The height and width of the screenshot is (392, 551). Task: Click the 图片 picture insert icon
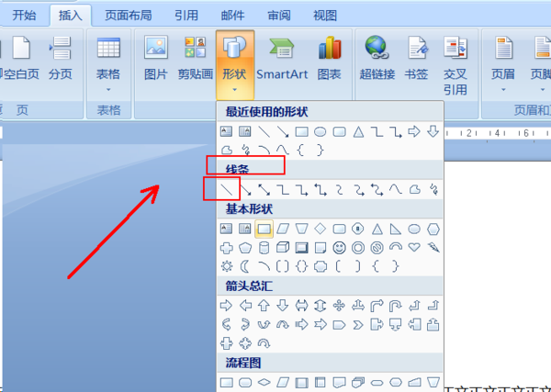coord(156,59)
